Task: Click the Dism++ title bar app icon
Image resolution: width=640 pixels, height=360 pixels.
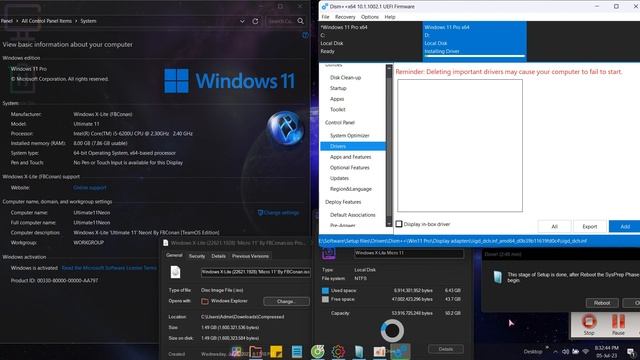Action: pos(324,7)
